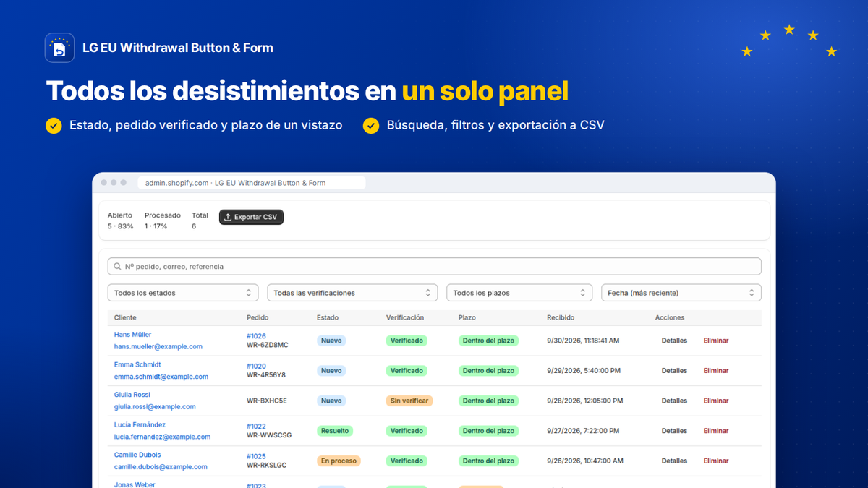The width and height of the screenshot is (868, 488).
Task: Open customer Giulia Rossi
Action: pyautogui.click(x=132, y=395)
